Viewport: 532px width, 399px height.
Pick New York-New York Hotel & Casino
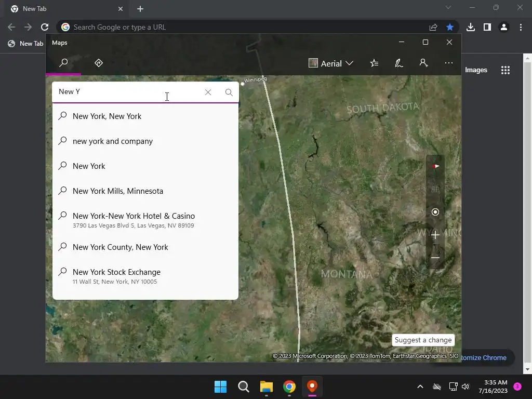[x=145, y=220]
